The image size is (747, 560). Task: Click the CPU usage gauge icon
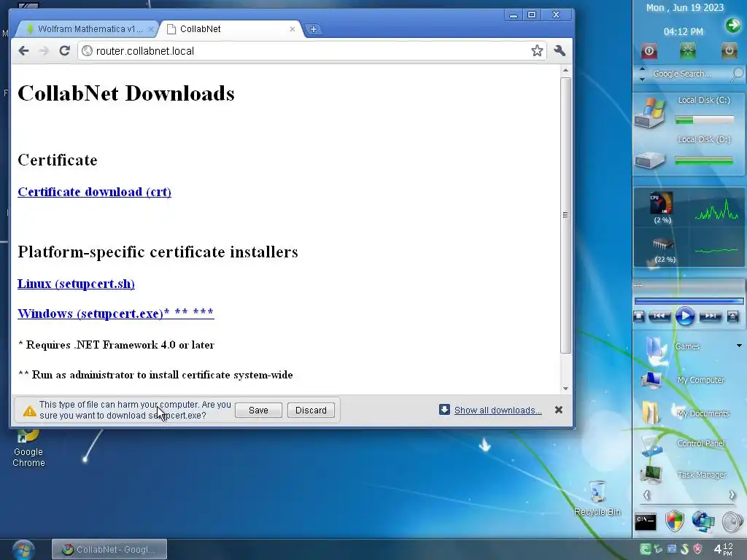coord(661,203)
